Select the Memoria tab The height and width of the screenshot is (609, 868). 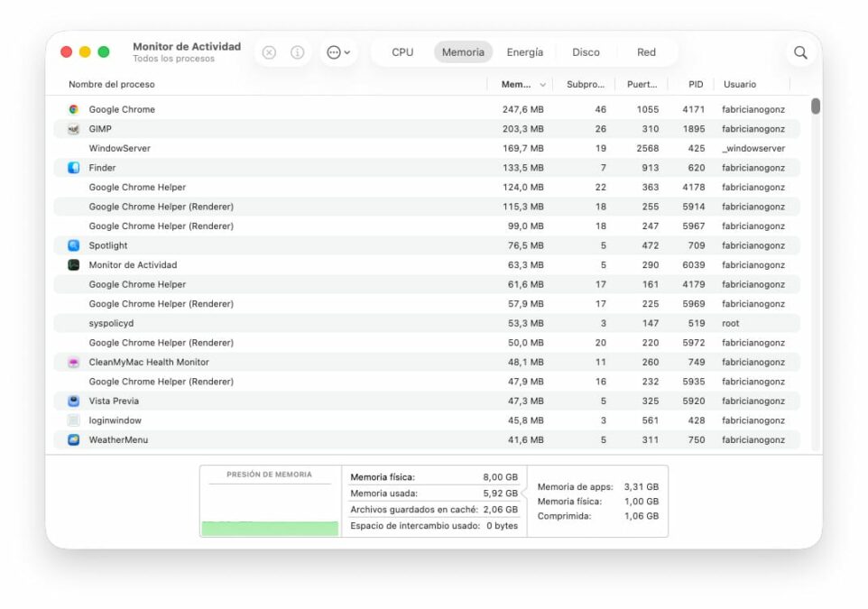pyautogui.click(x=463, y=52)
